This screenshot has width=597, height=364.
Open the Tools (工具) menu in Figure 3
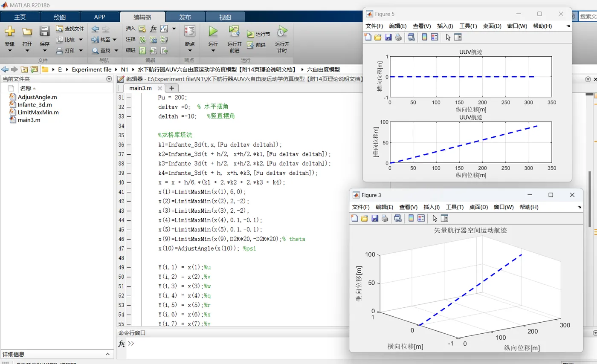[x=455, y=207]
